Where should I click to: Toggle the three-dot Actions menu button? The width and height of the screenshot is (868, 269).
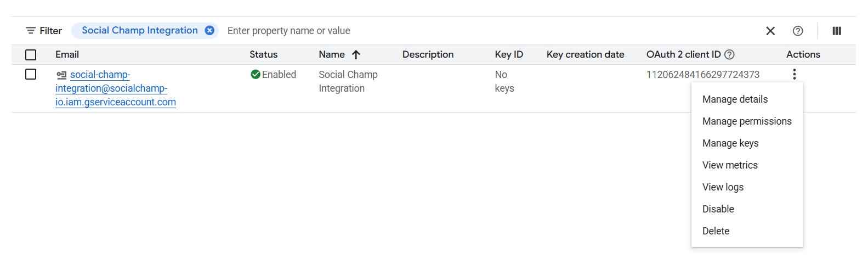[794, 74]
